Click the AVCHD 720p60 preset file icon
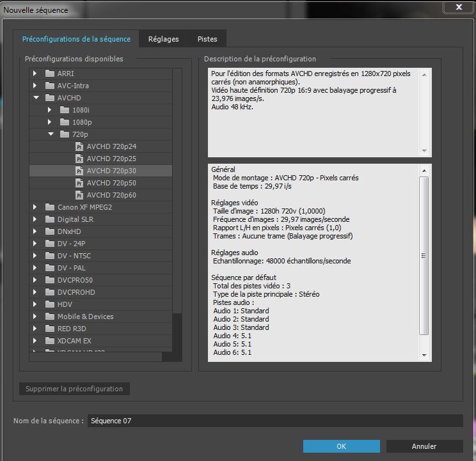The image size is (476, 461). [x=79, y=195]
